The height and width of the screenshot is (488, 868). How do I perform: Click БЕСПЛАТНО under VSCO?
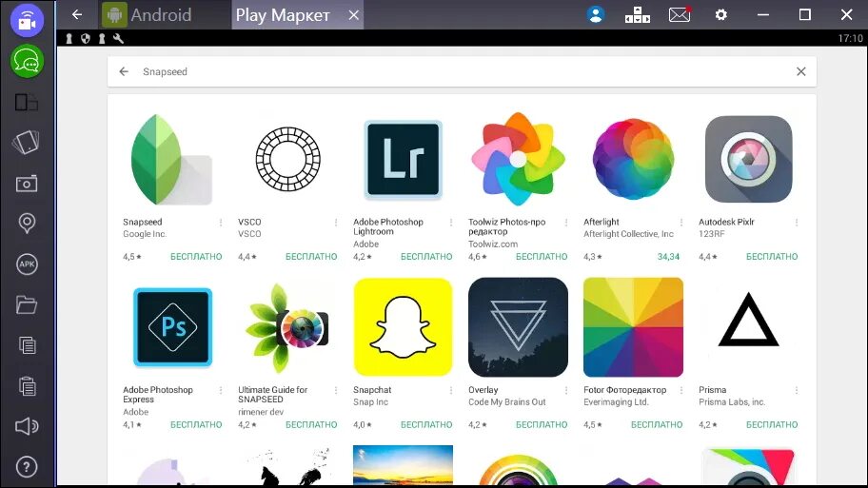pyautogui.click(x=311, y=257)
